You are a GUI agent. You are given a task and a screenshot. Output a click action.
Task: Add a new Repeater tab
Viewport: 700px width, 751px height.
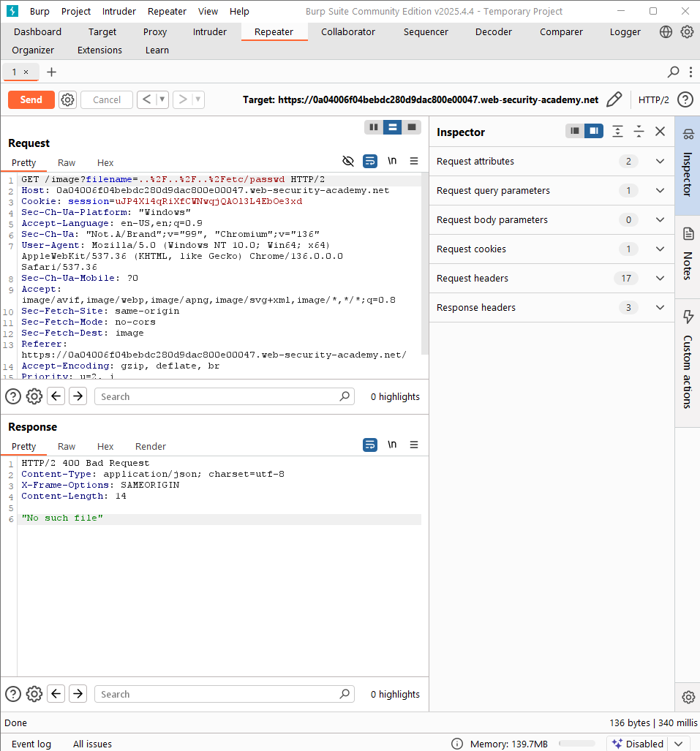pyautogui.click(x=51, y=72)
